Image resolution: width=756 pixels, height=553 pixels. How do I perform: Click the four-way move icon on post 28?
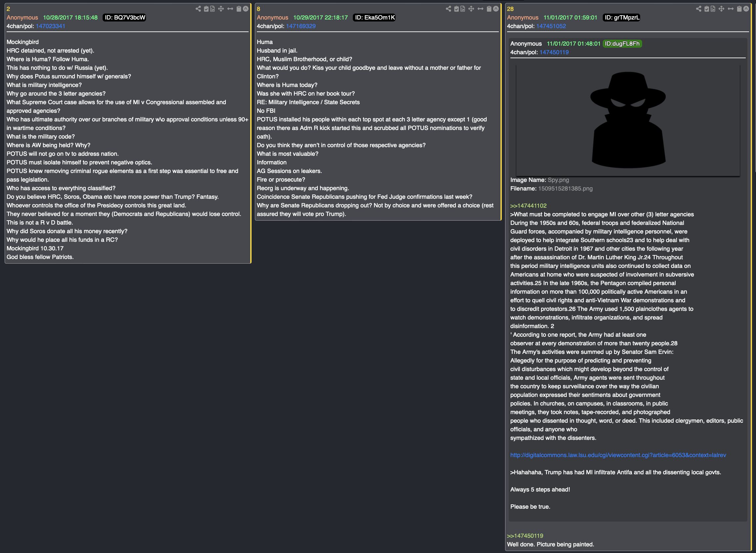tap(721, 9)
